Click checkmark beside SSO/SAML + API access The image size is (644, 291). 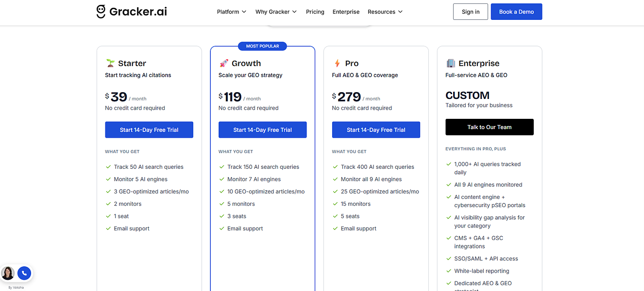tap(449, 259)
